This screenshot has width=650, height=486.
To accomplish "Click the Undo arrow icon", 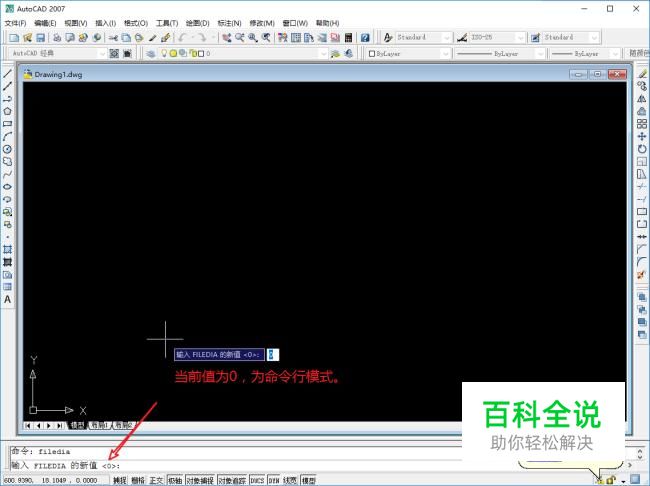I will (x=182, y=38).
